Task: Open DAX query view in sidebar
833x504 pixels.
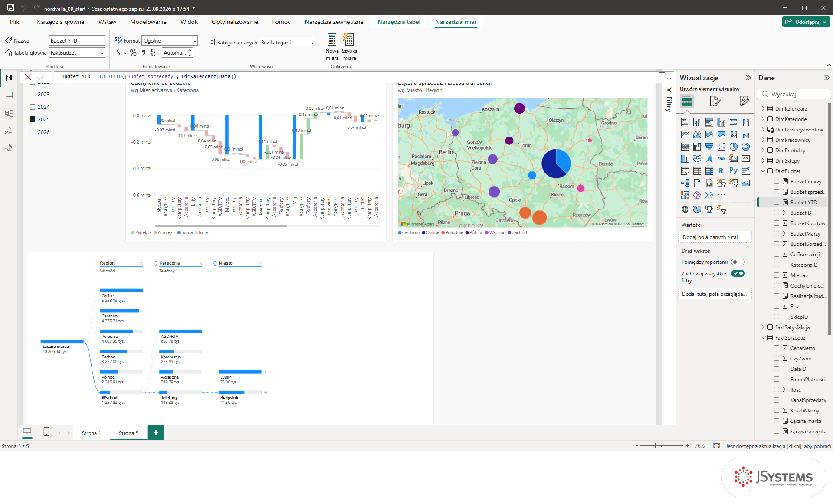Action: click(x=9, y=130)
